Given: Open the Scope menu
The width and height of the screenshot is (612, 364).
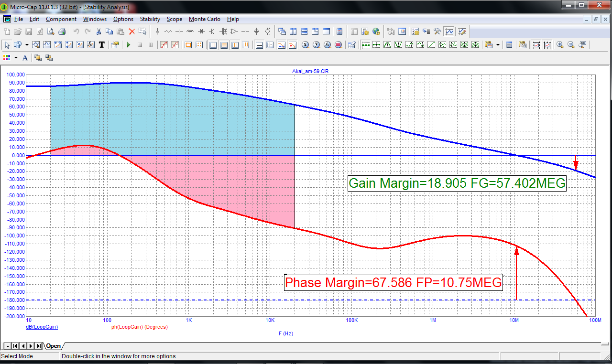Looking at the screenshot, I should coord(175,19).
